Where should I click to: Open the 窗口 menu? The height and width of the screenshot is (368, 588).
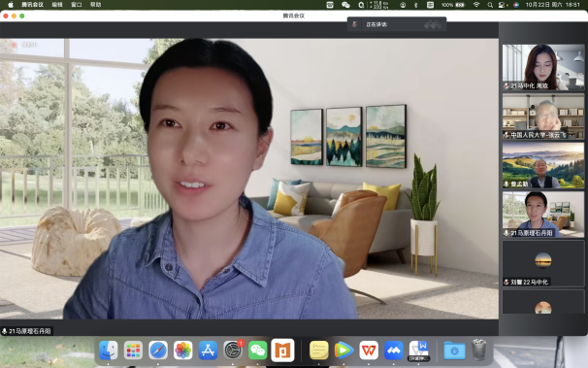(x=77, y=5)
